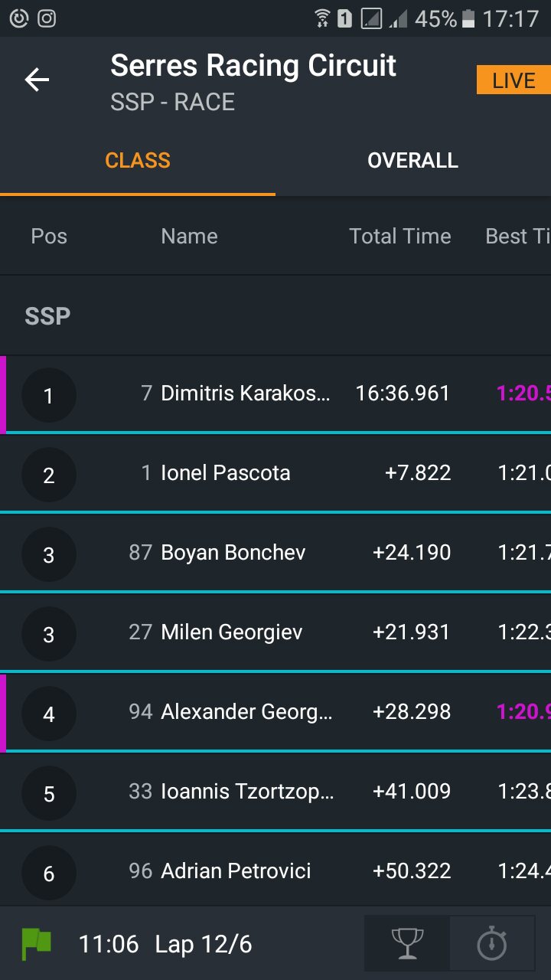Select the CLASS tab
Screen dimensions: 551x980
click(x=138, y=161)
